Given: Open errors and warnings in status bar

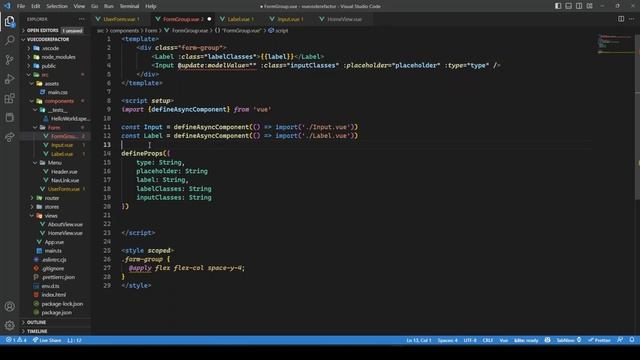Looking at the screenshot, I should pos(16,340).
